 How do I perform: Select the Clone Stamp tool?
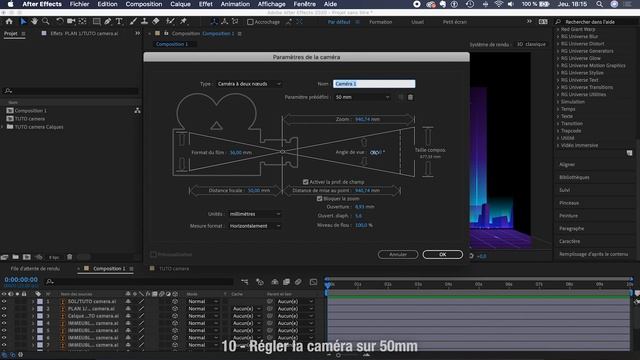pyautogui.click(x=144, y=21)
